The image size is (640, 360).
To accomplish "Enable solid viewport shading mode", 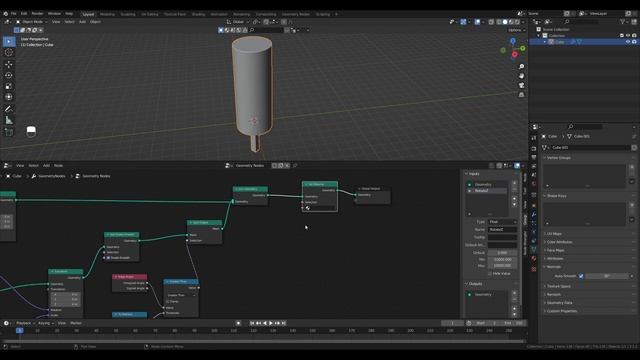I will tap(505, 22).
